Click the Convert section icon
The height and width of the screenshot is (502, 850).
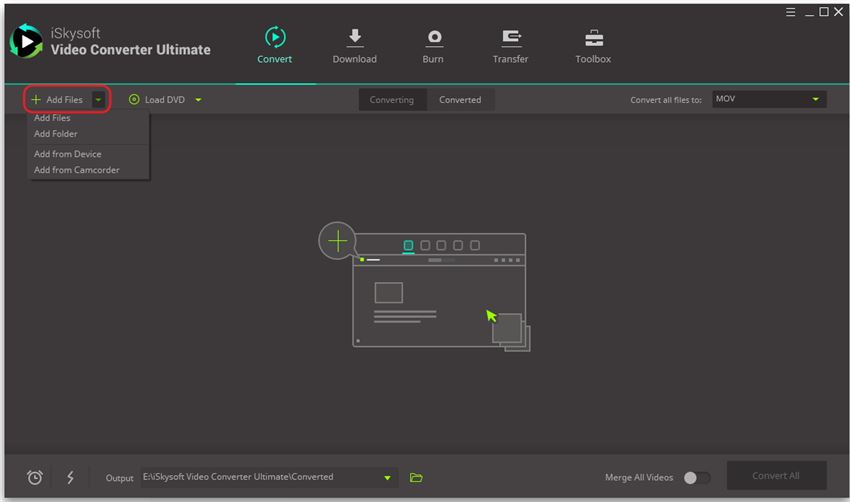coord(274,38)
